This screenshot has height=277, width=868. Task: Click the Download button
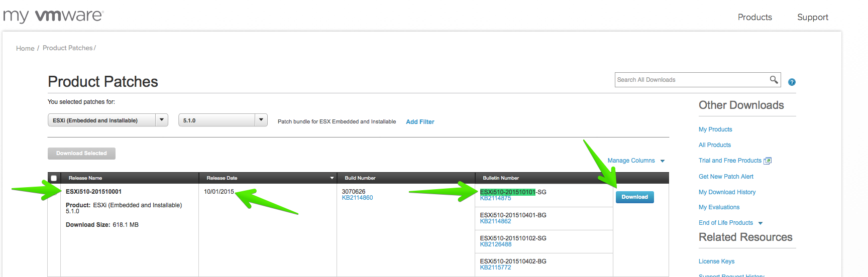pyautogui.click(x=634, y=197)
